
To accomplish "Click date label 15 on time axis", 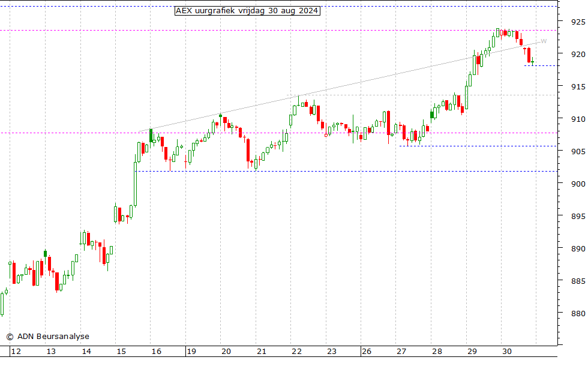I will (x=121, y=352).
